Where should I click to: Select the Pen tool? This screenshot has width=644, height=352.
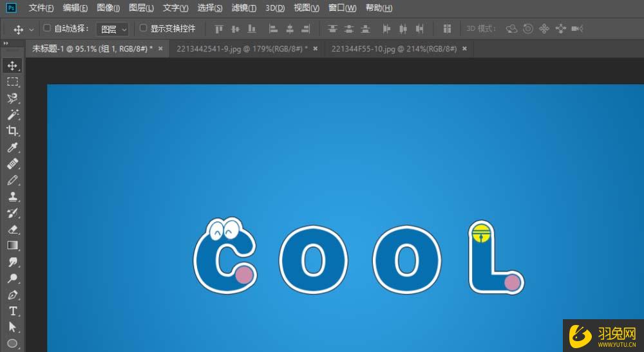click(x=12, y=295)
